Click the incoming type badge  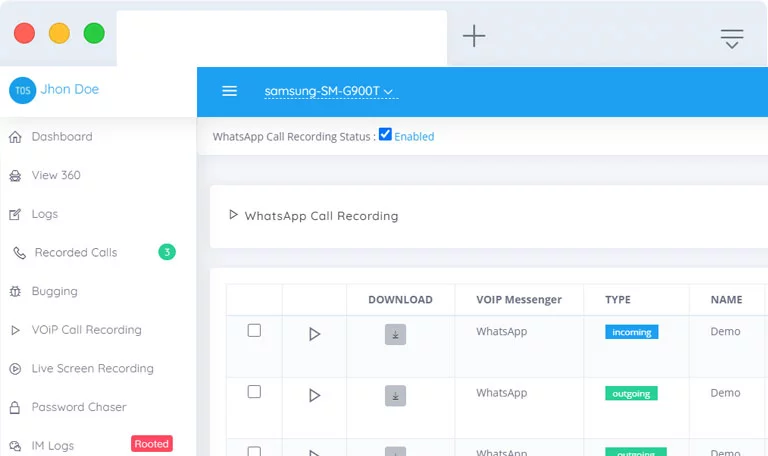[x=631, y=332]
